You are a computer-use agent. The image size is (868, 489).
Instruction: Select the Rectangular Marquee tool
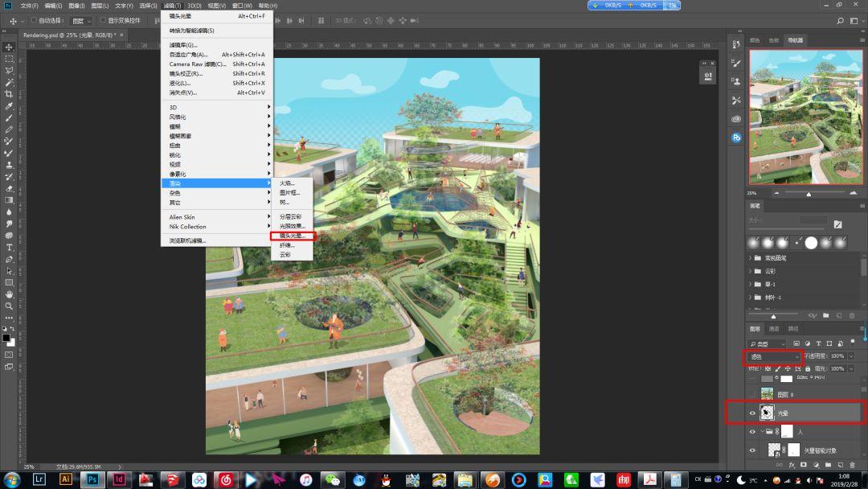pos(9,59)
